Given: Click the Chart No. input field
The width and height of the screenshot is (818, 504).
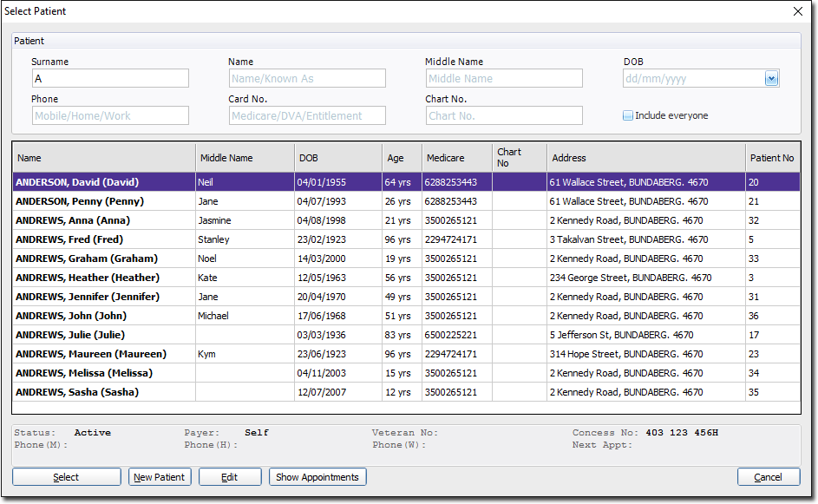Looking at the screenshot, I should point(504,115).
